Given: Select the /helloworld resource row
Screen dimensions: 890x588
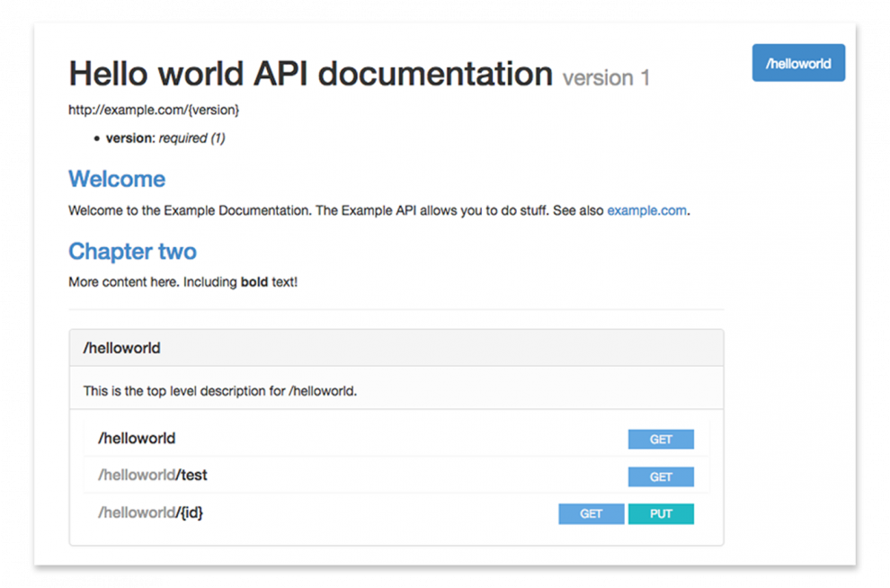Looking at the screenshot, I should click(396, 439).
